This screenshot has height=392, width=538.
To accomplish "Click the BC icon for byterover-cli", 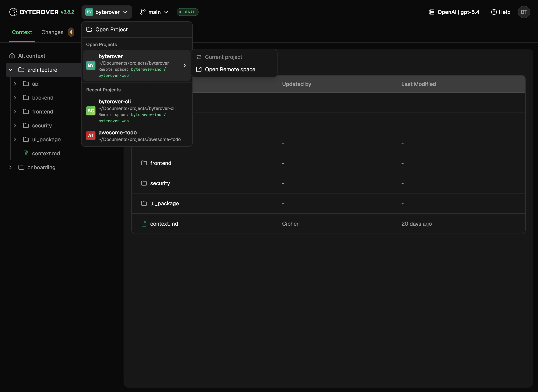I will point(91,111).
